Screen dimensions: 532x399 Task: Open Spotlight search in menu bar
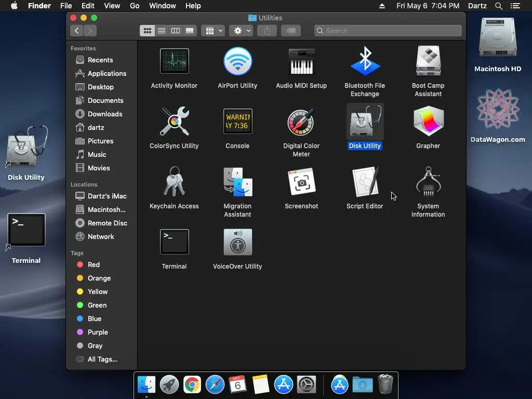(498, 6)
